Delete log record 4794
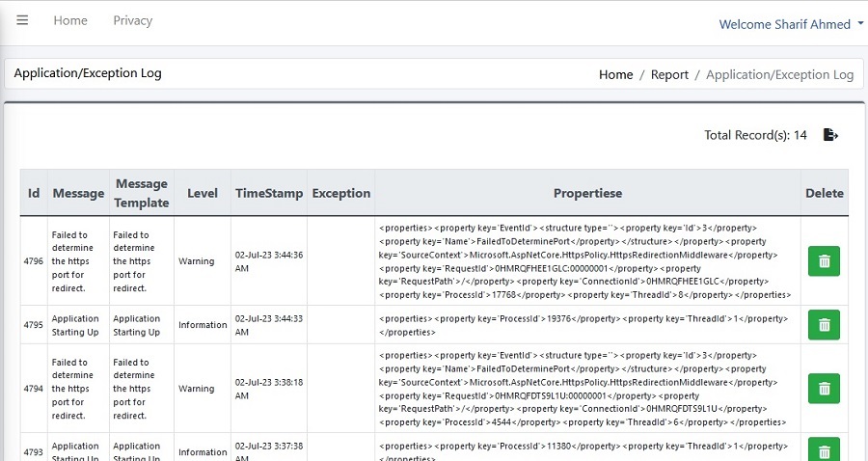This screenshot has width=868, height=461. 824,389
